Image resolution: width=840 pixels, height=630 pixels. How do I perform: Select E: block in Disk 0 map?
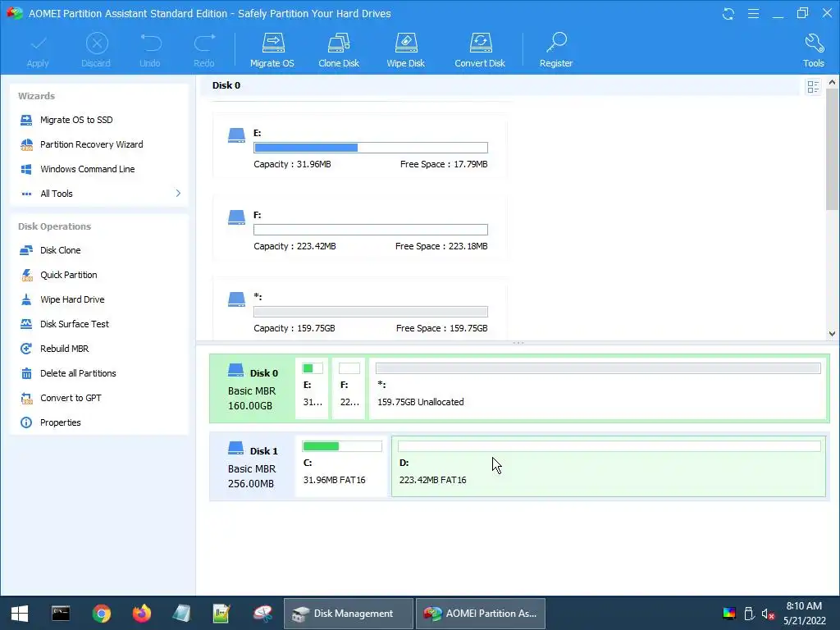(x=312, y=388)
